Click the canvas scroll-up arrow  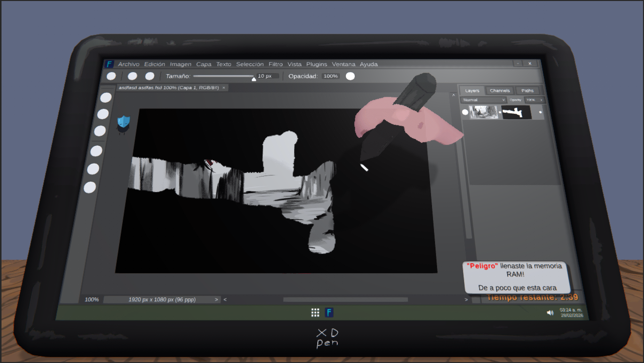[454, 95]
